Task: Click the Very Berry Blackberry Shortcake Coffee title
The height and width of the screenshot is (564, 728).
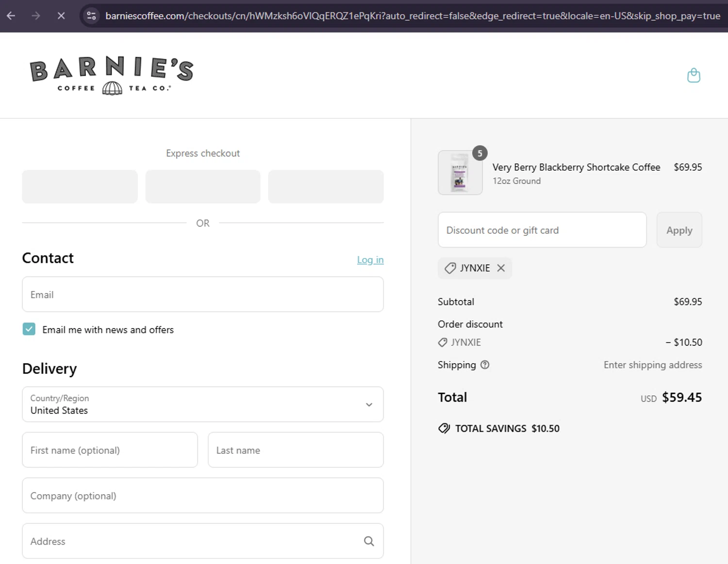Action: (576, 167)
